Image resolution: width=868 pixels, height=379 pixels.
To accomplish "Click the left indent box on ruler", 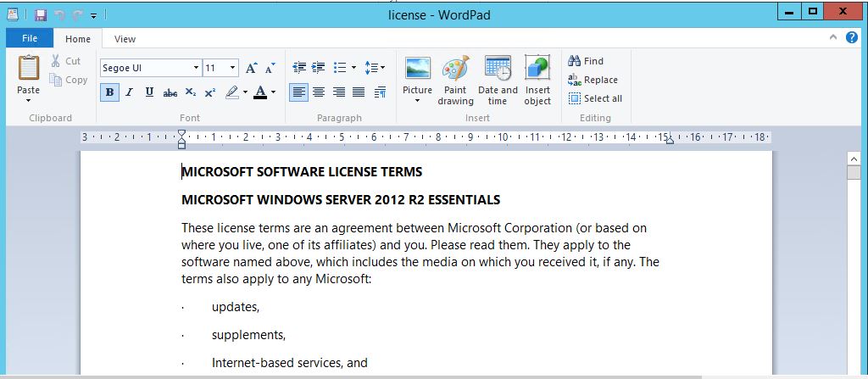I will tap(181, 146).
